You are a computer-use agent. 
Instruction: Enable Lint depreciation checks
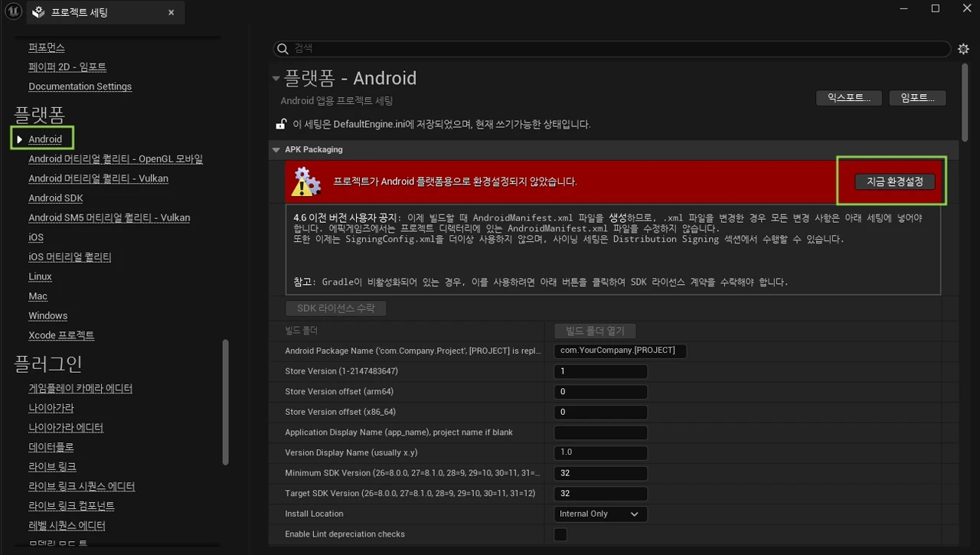560,534
